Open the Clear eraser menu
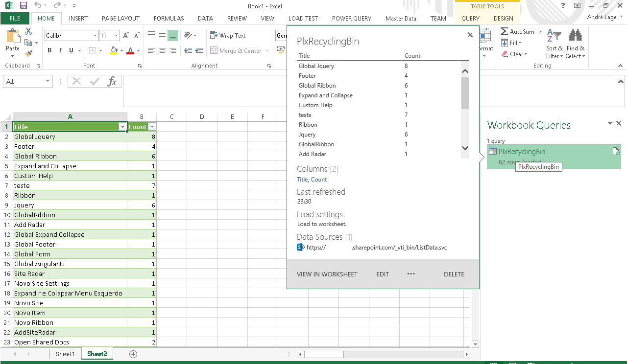The width and height of the screenshot is (627, 364). point(514,54)
